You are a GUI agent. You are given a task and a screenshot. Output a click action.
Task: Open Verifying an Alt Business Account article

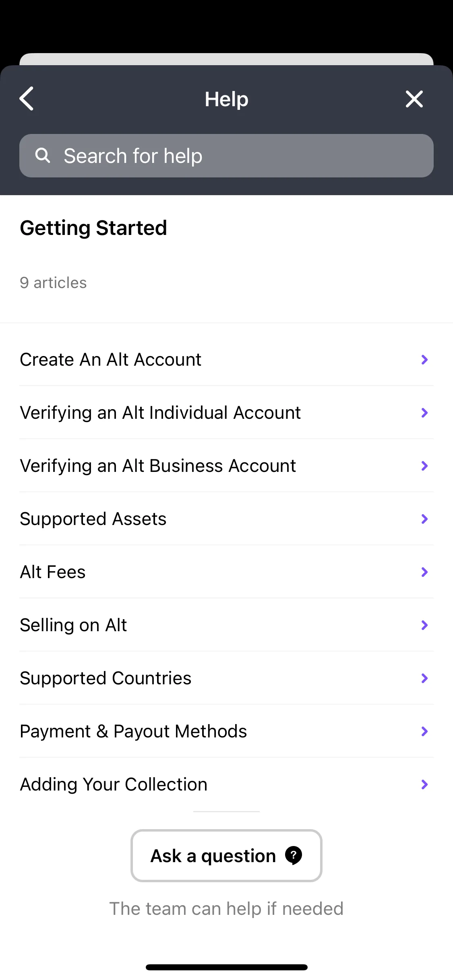(226, 466)
